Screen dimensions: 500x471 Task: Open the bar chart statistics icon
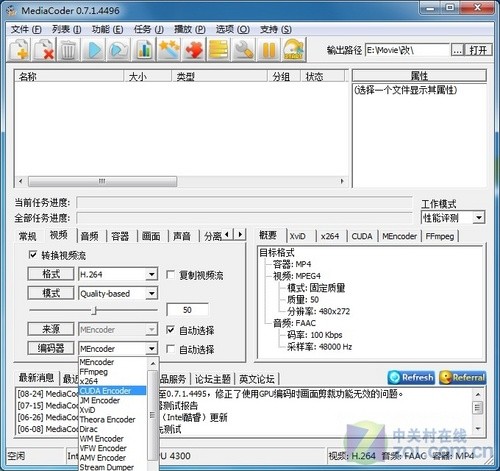(x=144, y=50)
